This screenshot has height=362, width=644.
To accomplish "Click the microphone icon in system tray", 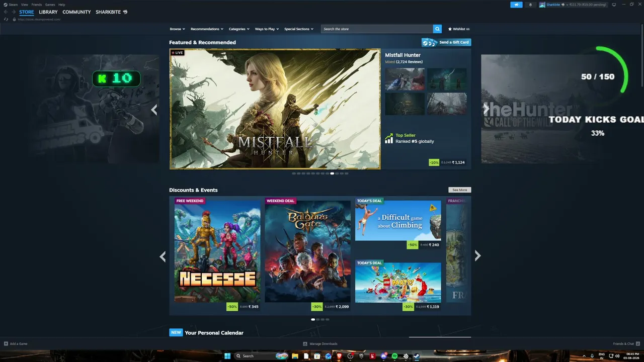I will 592,356.
